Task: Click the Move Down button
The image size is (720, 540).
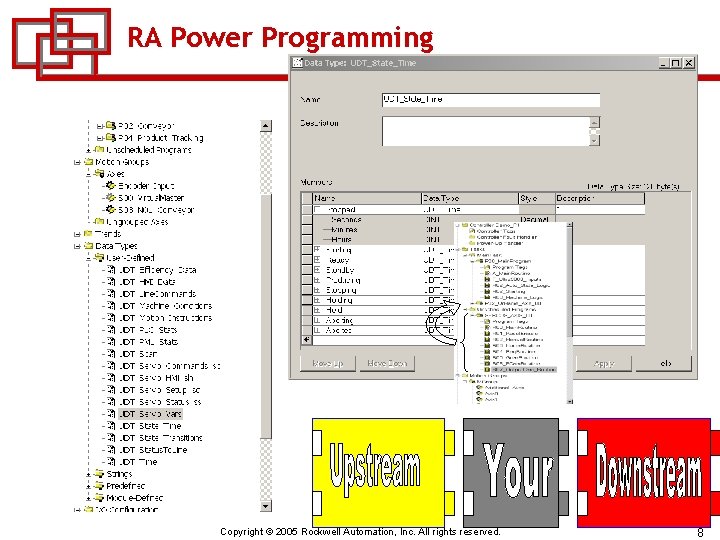Action: [x=388, y=363]
